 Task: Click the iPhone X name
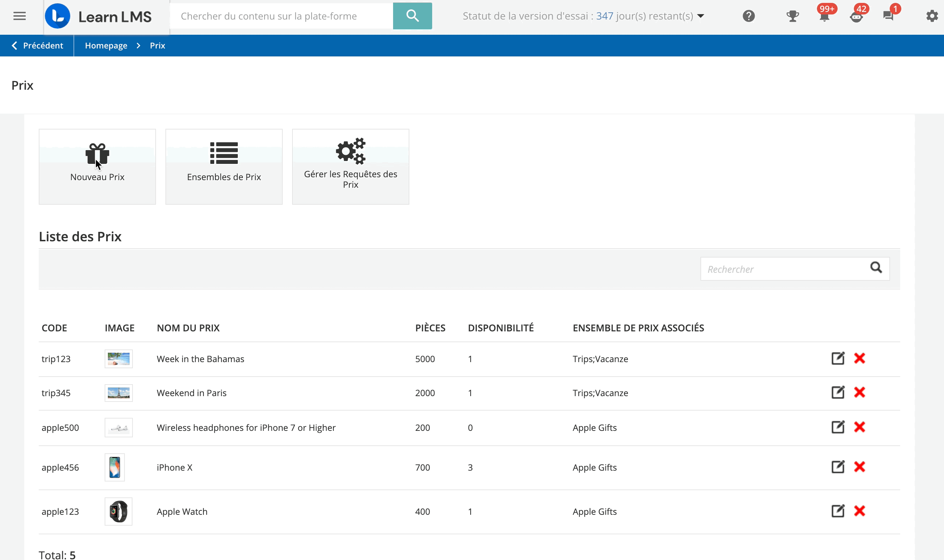click(174, 467)
